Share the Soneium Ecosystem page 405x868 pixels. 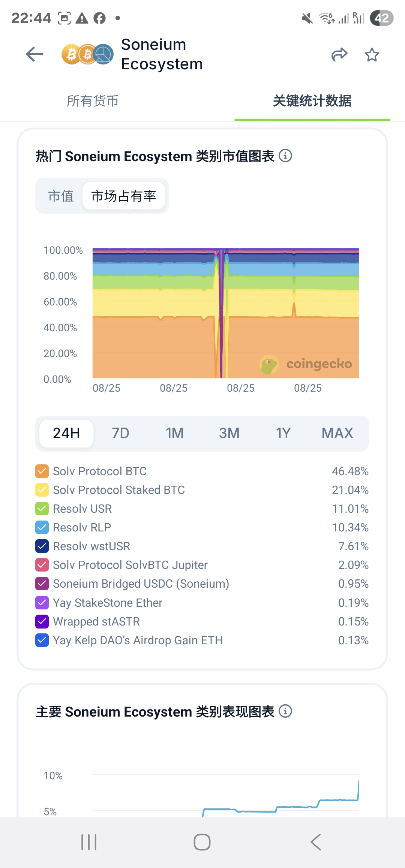339,55
